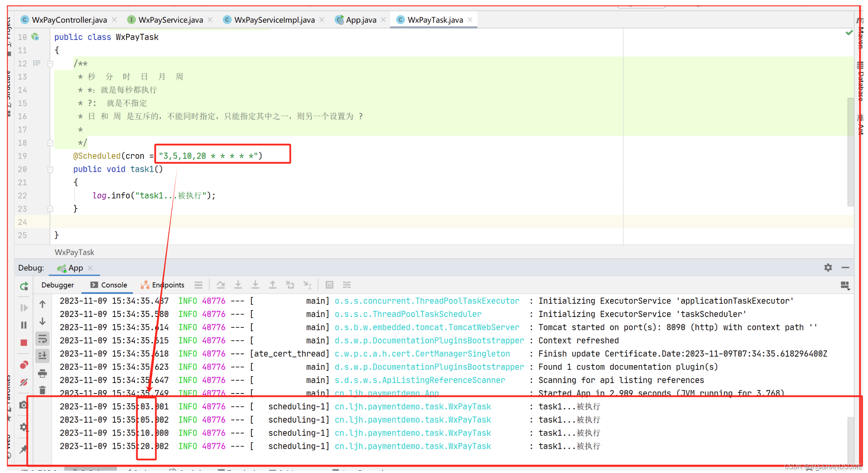Image resolution: width=868 pixels, height=473 pixels.
Task: Switch to the Debugger tab
Action: click(x=58, y=285)
